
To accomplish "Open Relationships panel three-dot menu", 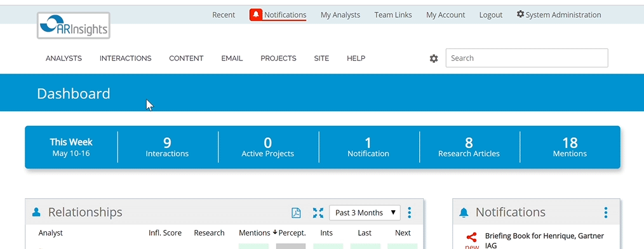I will 409,212.
